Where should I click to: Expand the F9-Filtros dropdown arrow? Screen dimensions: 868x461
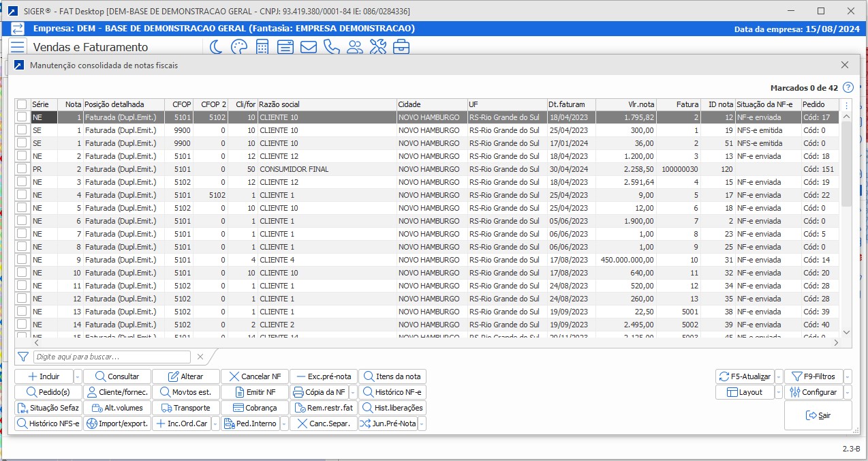848,376
